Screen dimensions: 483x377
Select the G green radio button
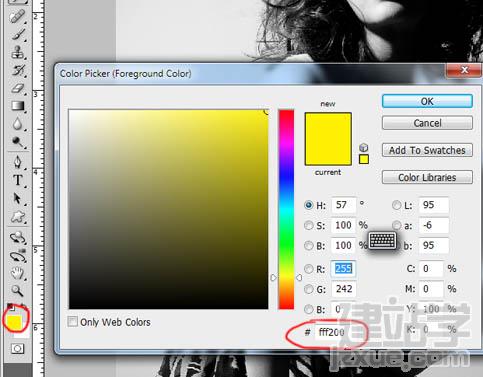point(309,289)
